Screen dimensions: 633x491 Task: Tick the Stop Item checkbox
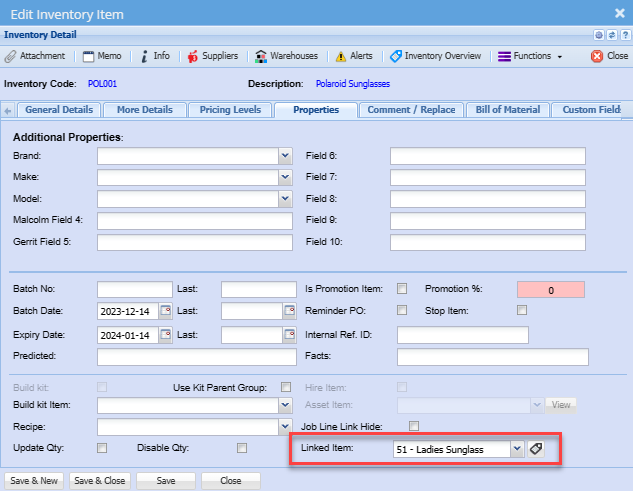point(521,311)
